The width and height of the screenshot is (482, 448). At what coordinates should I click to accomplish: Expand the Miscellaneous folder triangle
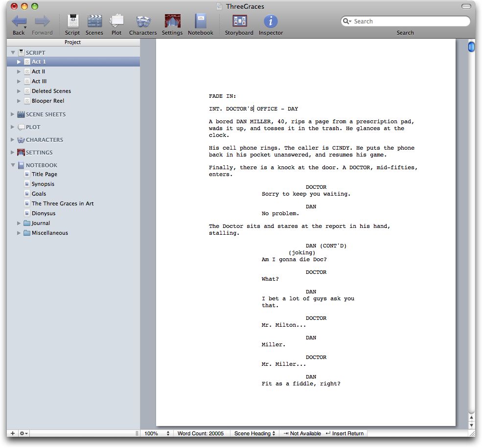19,233
